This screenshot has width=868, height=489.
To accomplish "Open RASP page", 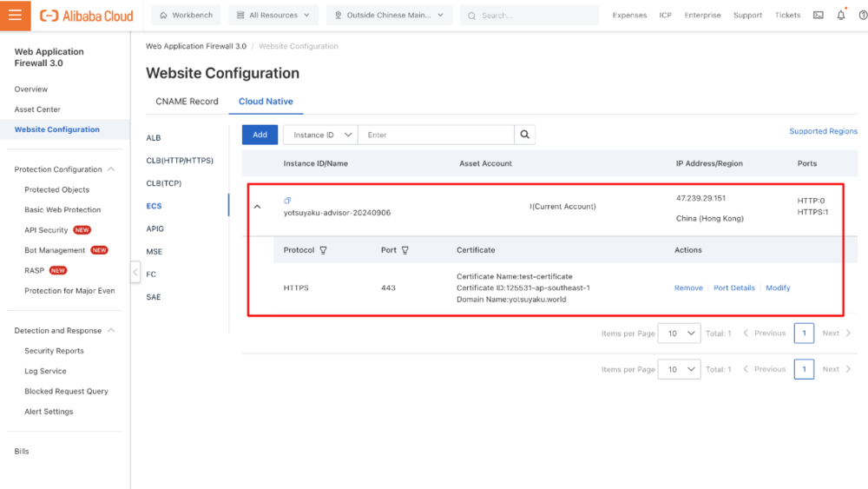I will pos(35,270).
